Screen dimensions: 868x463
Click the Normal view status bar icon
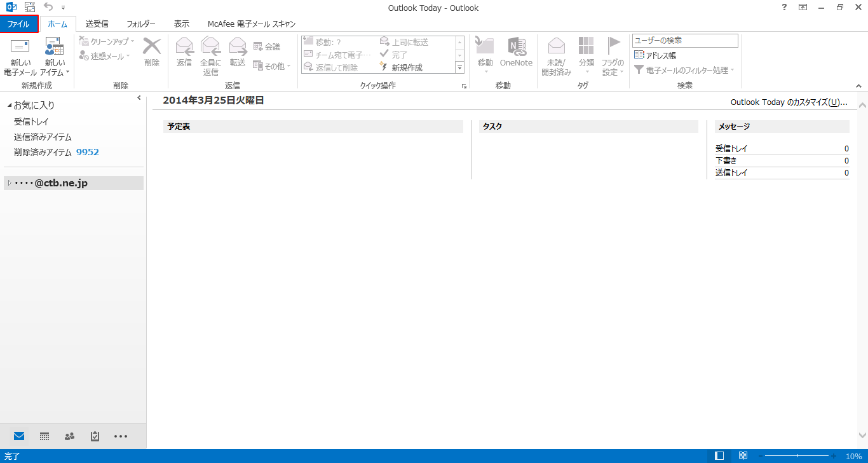point(719,456)
